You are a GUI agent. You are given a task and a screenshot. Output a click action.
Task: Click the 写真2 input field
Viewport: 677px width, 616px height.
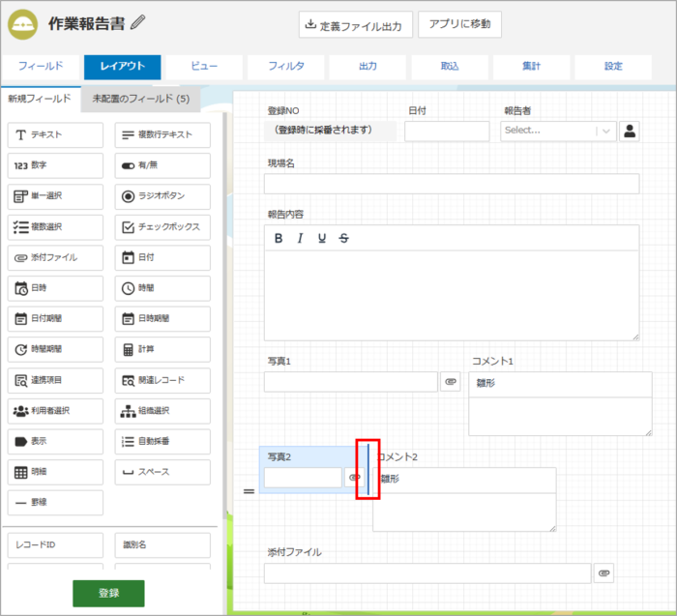[303, 478]
